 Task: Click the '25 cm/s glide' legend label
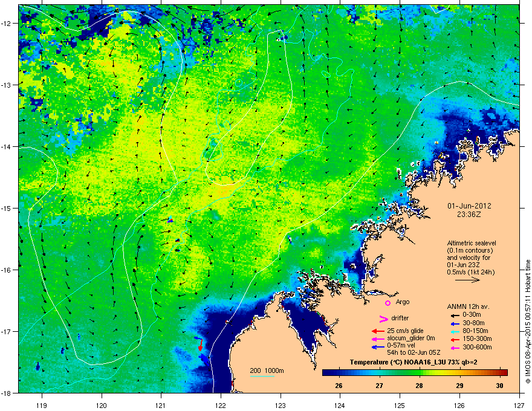pyautogui.click(x=405, y=331)
